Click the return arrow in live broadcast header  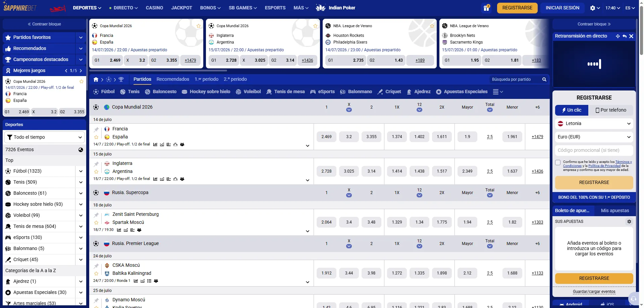[625, 36]
